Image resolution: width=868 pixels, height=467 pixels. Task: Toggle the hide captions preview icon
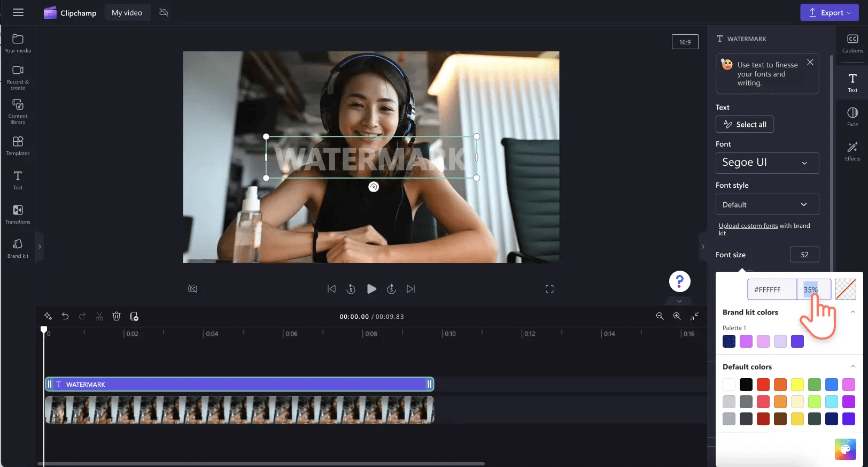click(x=193, y=289)
